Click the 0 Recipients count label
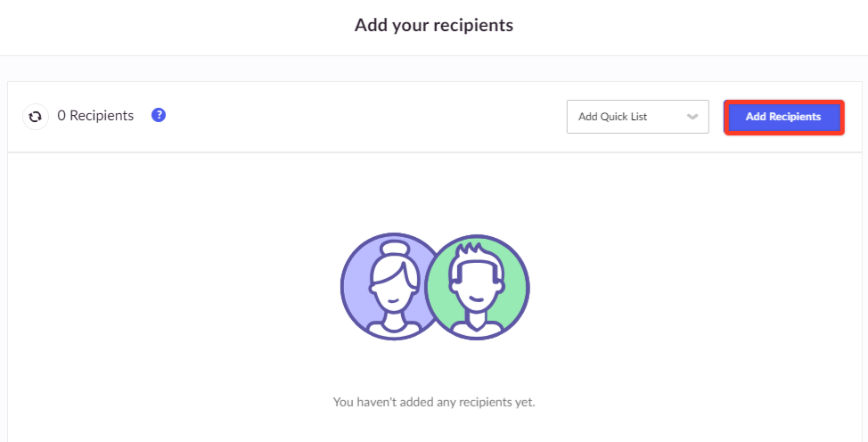The height and width of the screenshot is (442, 868). (95, 116)
